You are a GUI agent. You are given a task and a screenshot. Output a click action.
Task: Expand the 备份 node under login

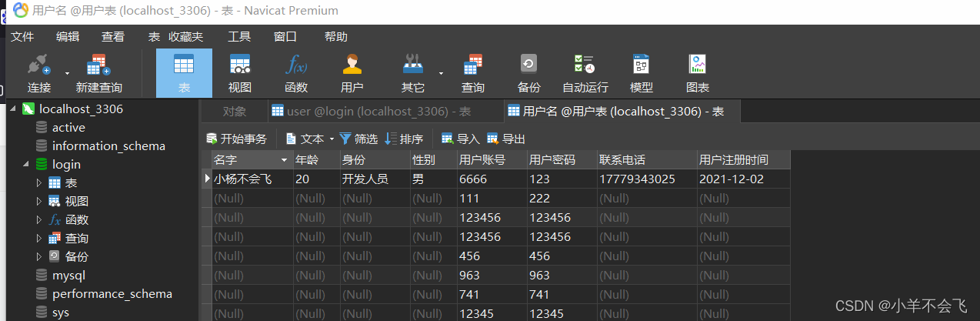click(x=39, y=256)
